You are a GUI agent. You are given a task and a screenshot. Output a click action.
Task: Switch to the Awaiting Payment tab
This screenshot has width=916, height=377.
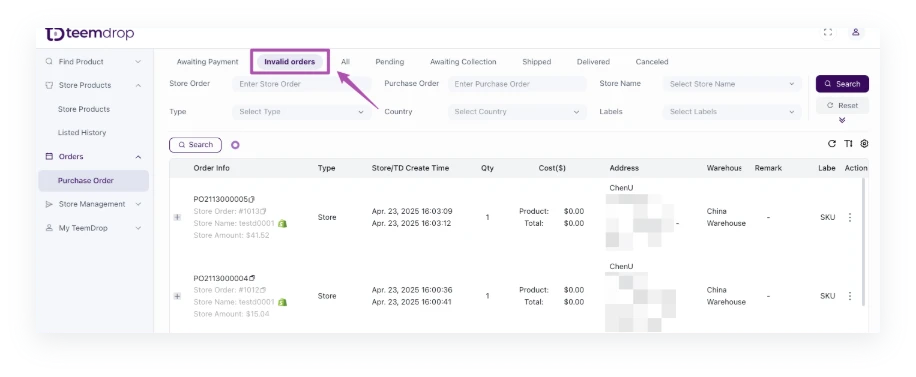(x=207, y=62)
